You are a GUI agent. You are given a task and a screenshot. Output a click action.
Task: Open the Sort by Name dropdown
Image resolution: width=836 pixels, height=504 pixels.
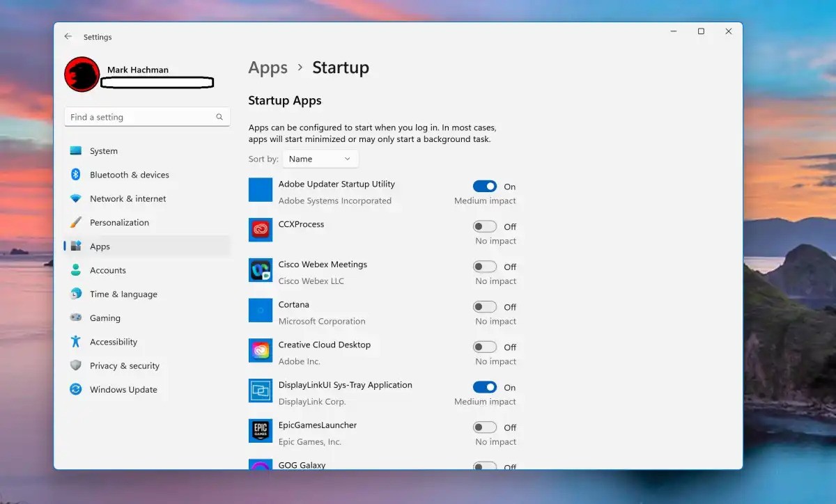pos(320,159)
